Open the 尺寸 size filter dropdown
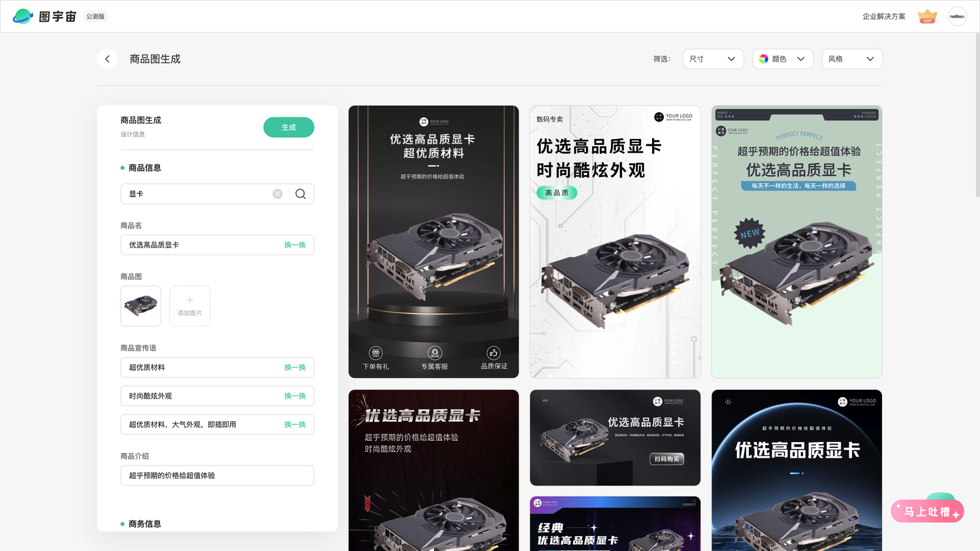980x551 pixels. point(713,59)
